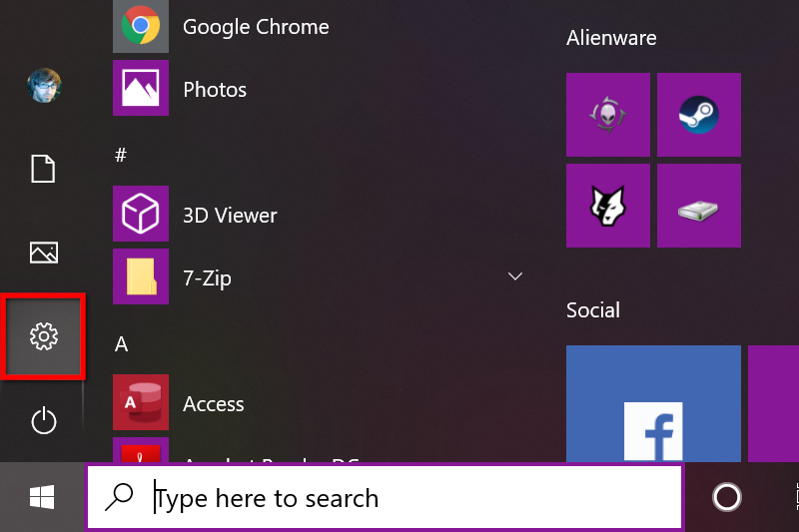Open Documents from the left rail icon
Viewport: 799px width, 532px height.
pos(43,169)
